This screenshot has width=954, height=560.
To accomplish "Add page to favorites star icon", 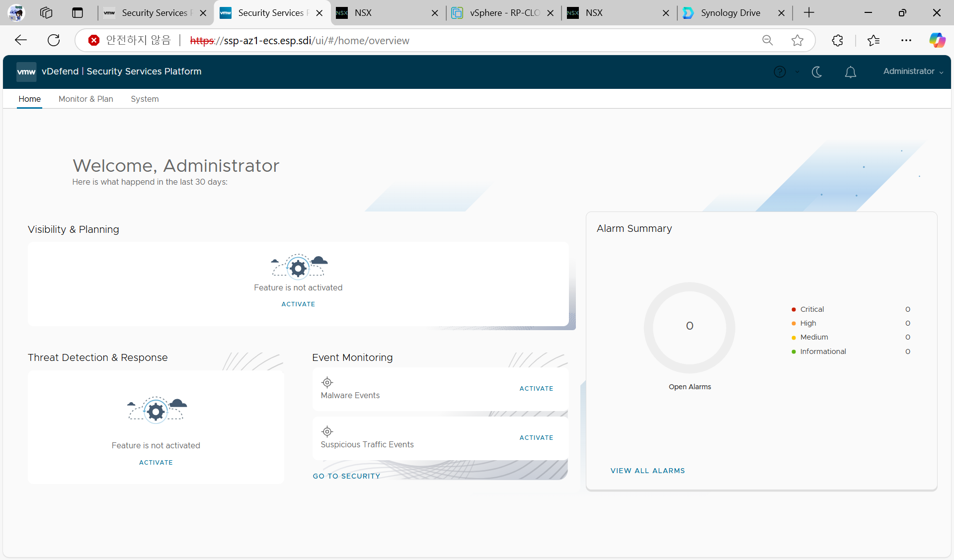I will (797, 40).
